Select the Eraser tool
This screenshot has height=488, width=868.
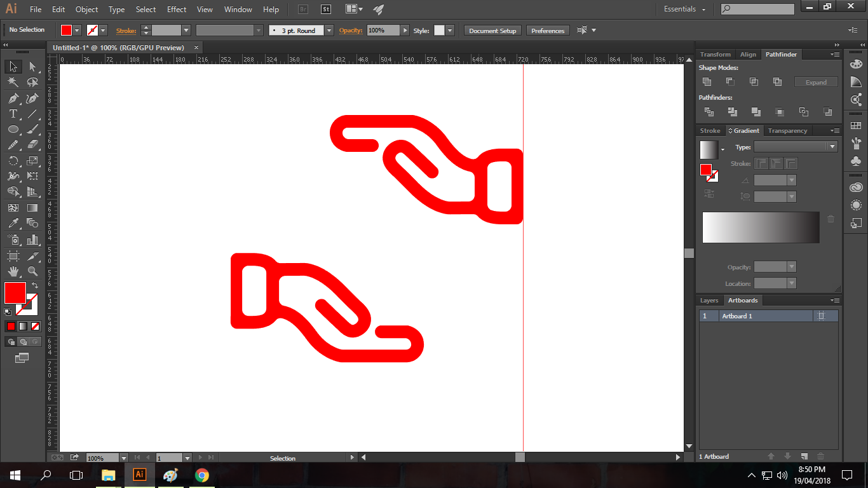pos(32,145)
